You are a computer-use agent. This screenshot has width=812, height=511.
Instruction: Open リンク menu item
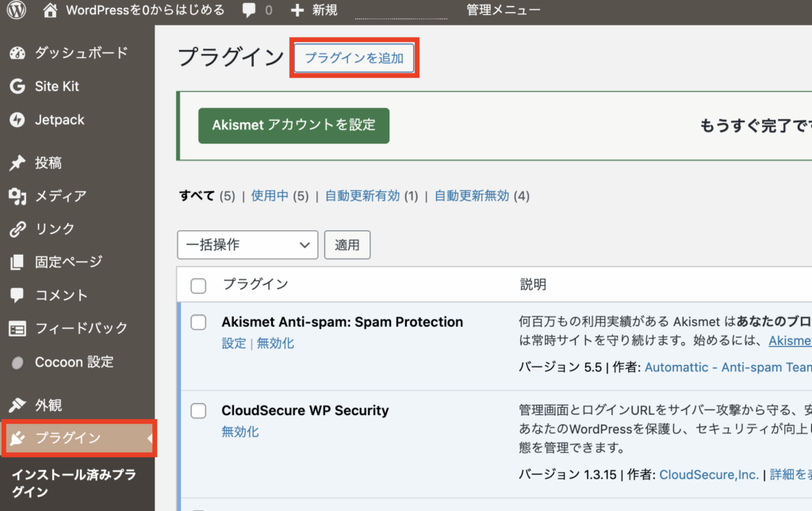pyautogui.click(x=55, y=229)
